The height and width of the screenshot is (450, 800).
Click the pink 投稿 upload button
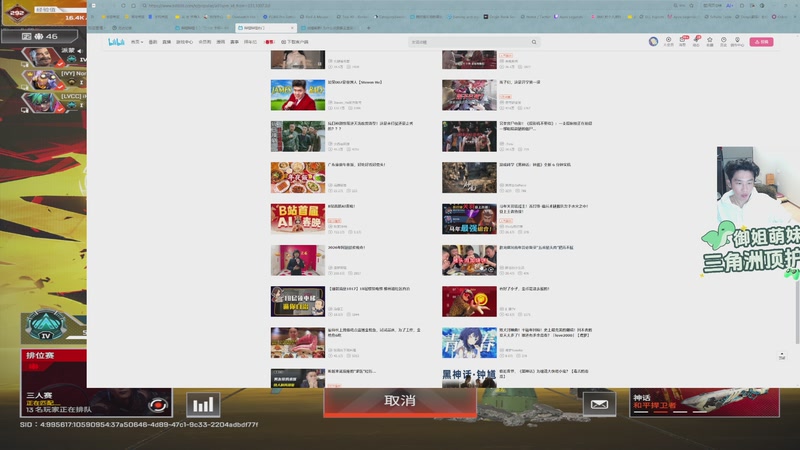761,42
